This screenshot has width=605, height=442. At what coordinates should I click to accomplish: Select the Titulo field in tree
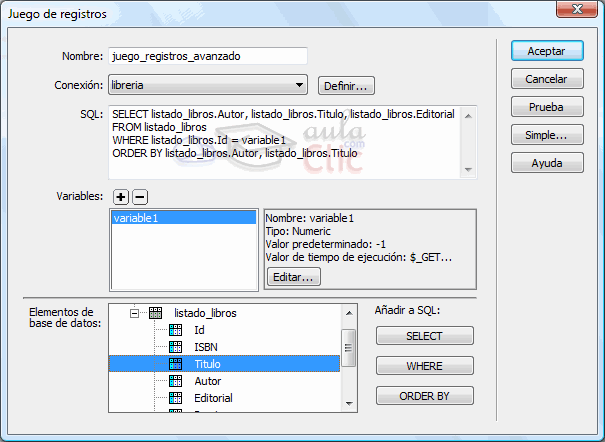pos(209,364)
